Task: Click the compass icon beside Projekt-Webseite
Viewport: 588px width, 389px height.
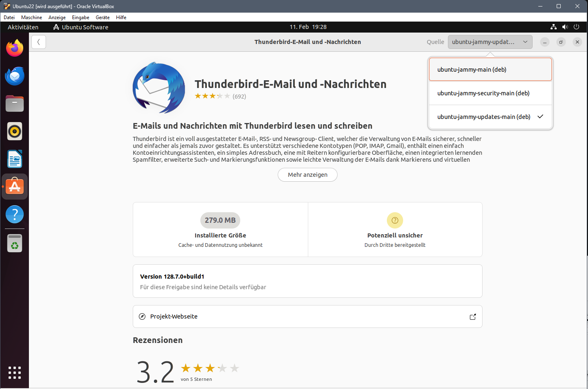Action: pos(142,316)
